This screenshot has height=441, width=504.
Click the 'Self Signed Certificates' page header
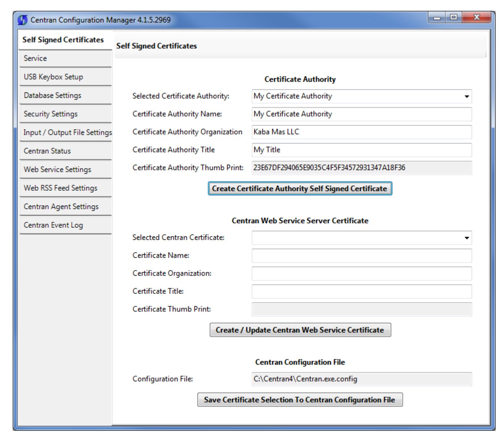point(156,46)
